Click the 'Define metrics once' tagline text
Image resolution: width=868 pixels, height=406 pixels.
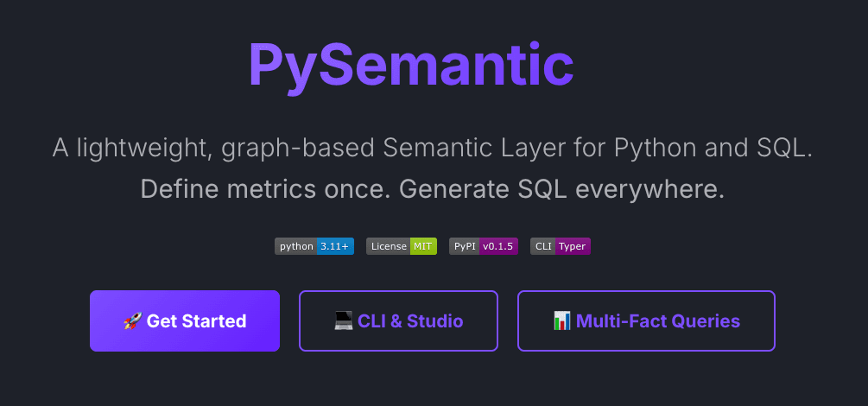pyautogui.click(x=264, y=189)
